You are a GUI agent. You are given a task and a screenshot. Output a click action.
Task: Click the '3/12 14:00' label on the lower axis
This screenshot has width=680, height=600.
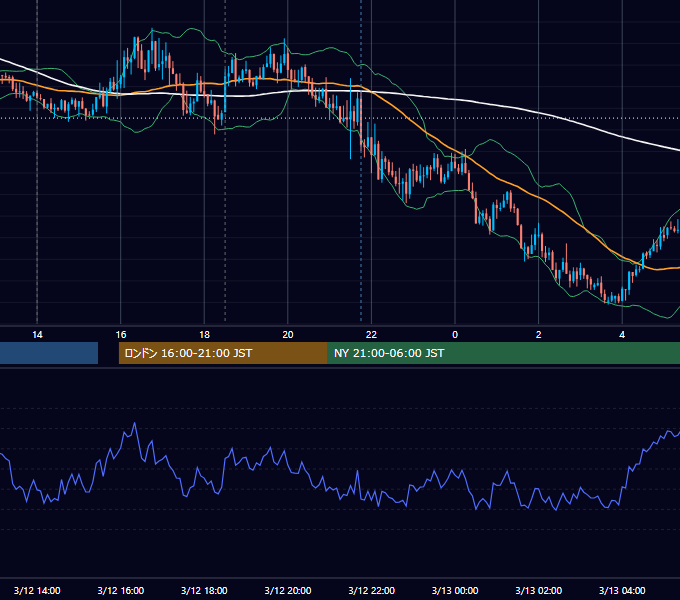click(x=37, y=590)
